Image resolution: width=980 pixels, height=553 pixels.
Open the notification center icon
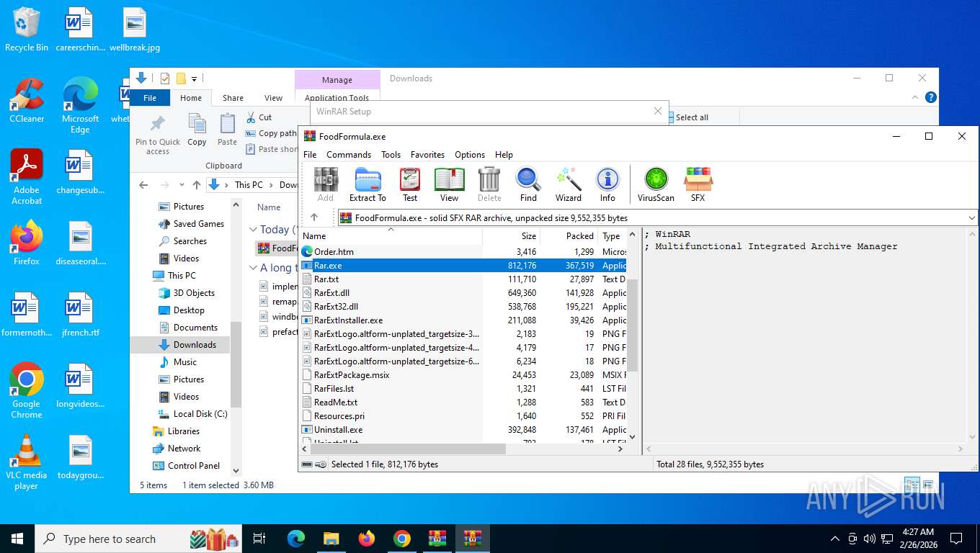pyautogui.click(x=956, y=539)
